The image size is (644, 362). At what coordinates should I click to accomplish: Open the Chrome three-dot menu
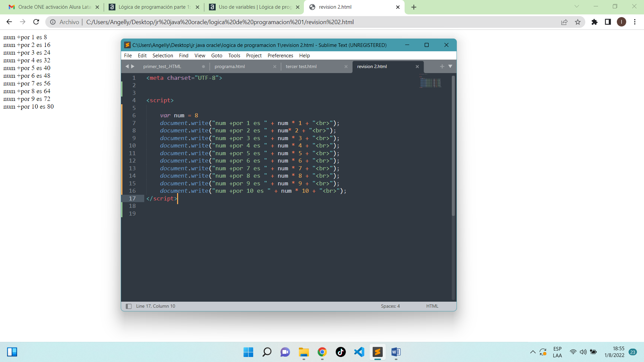[635, 22]
